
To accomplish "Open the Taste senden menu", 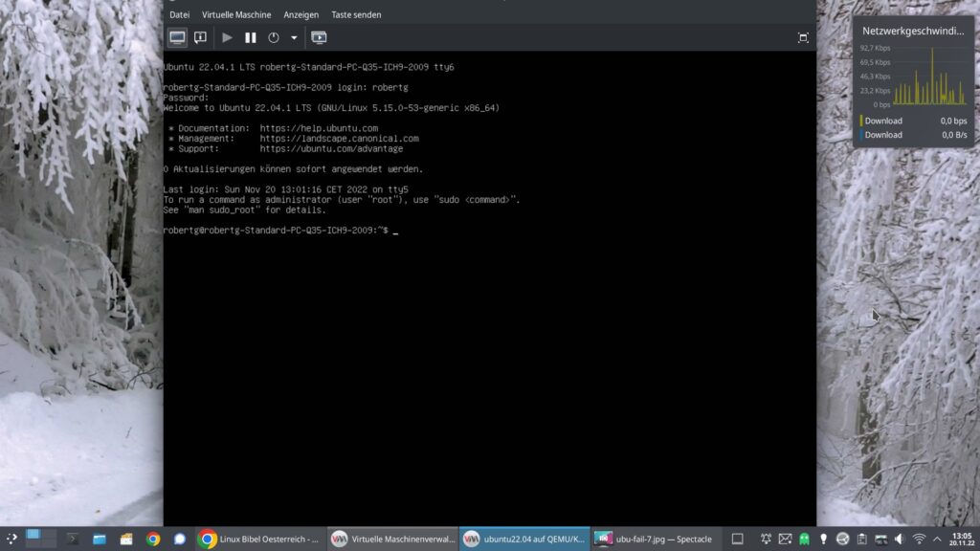I will pyautogui.click(x=356, y=14).
